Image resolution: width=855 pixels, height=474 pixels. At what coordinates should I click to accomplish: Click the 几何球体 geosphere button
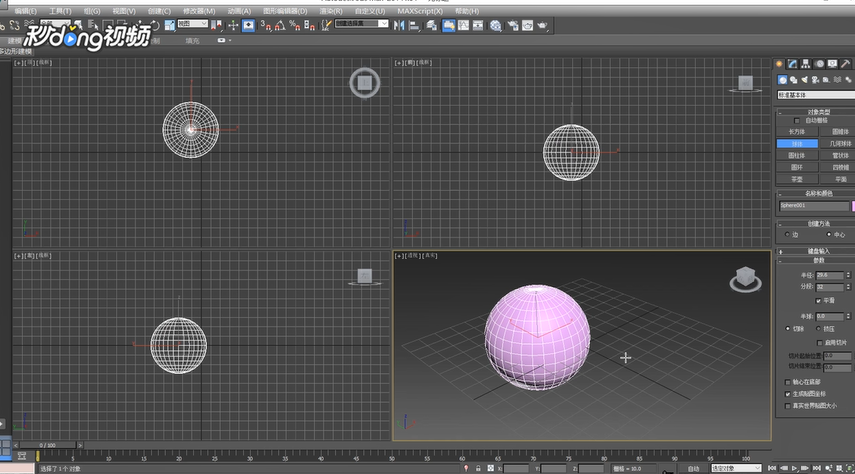(x=839, y=143)
